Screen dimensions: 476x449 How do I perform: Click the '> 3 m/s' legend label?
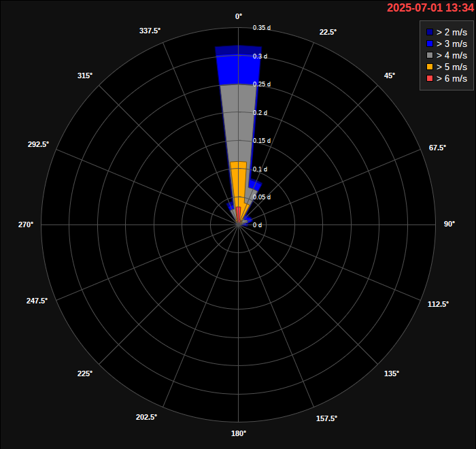[452, 44]
